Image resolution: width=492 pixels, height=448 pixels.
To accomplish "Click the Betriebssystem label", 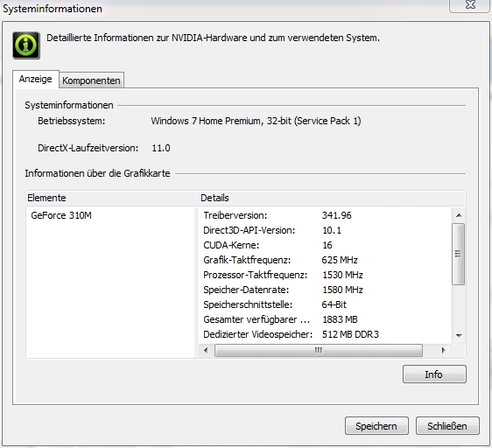I will 72,121.
